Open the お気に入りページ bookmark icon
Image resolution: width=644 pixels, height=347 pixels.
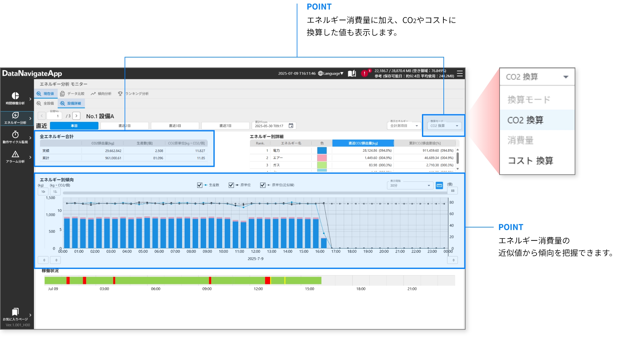[15, 312]
